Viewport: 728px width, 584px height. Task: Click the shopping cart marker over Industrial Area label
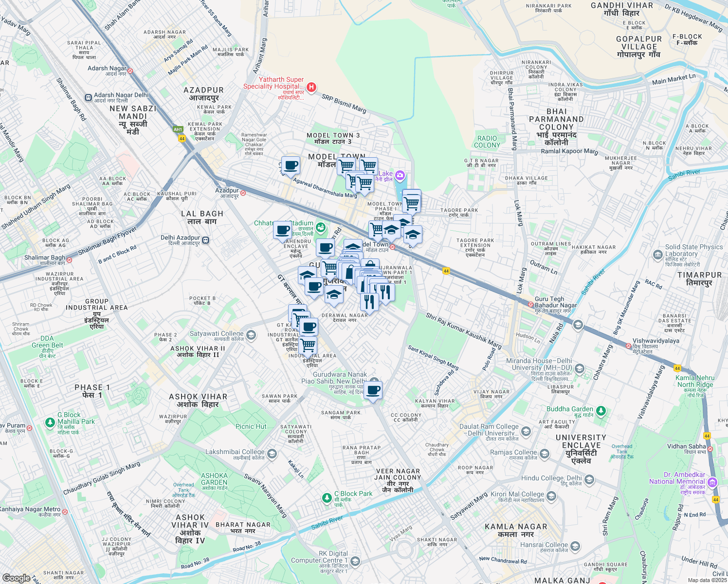(x=308, y=346)
